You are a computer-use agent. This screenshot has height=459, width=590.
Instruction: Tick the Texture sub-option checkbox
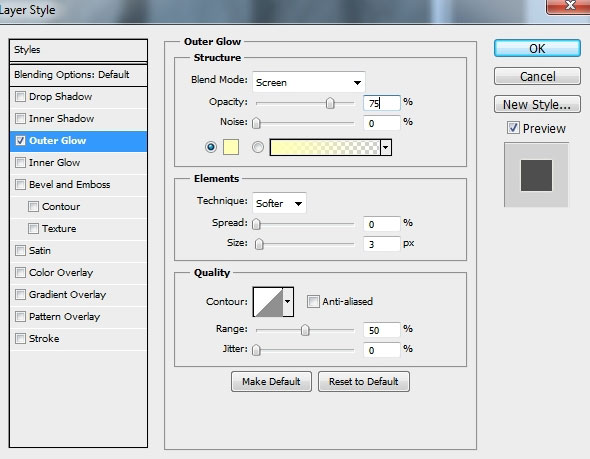click(33, 228)
